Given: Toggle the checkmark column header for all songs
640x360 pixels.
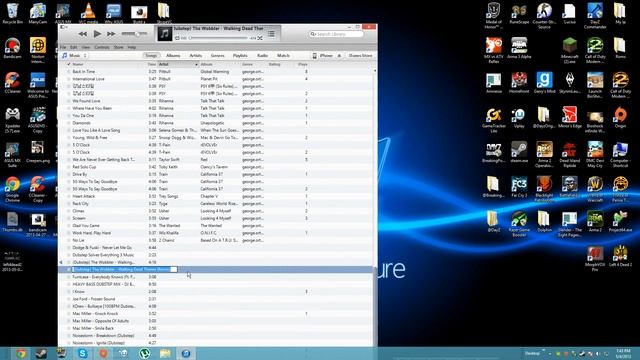Looking at the screenshot, I should coord(69,64).
